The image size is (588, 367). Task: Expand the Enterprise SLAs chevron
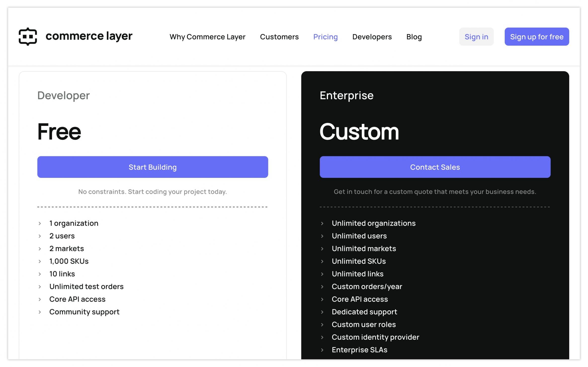coord(322,350)
